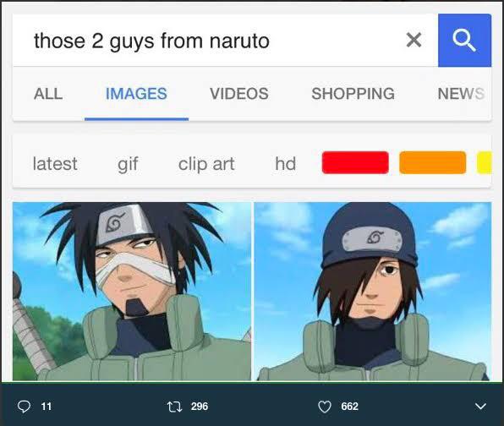Select the IMAGES tab
504x426 pixels.
click(136, 94)
